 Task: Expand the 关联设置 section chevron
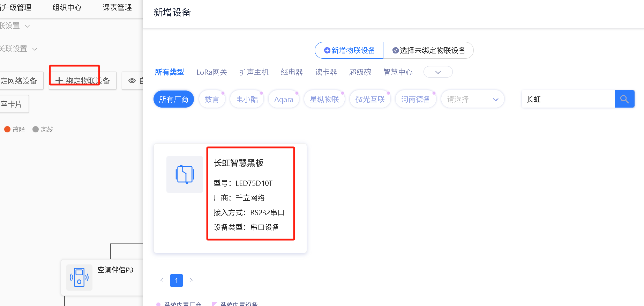[x=35, y=49]
